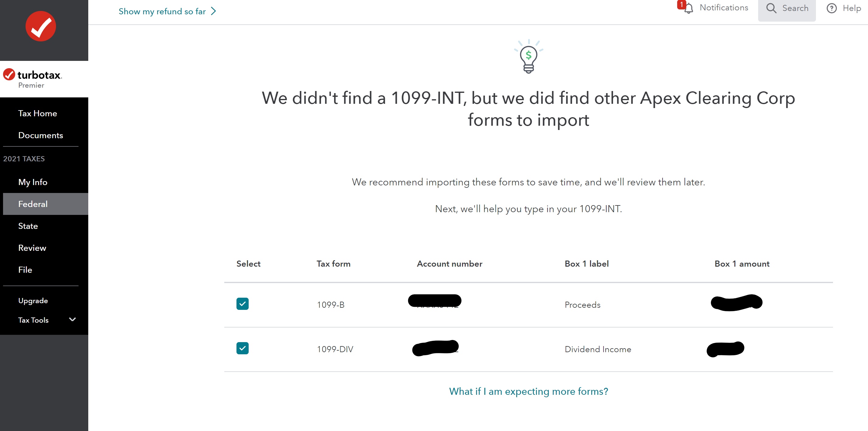The height and width of the screenshot is (431, 868).
Task: Click the red notification count badge
Action: (x=681, y=5)
